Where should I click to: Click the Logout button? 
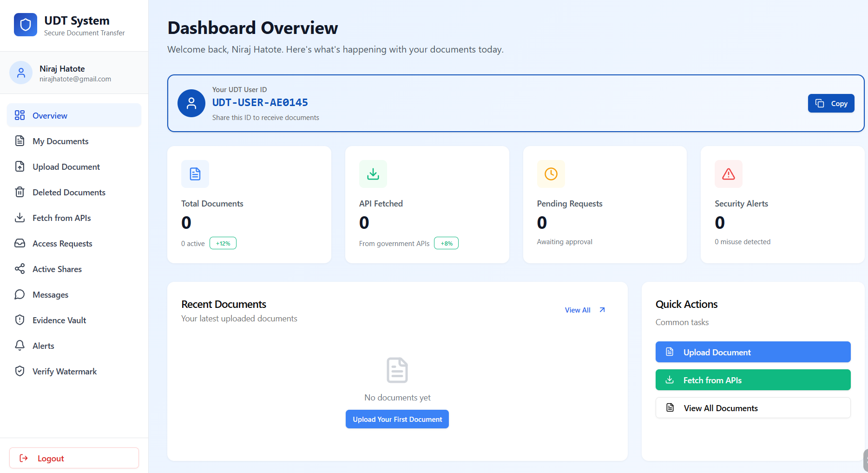pos(73,458)
